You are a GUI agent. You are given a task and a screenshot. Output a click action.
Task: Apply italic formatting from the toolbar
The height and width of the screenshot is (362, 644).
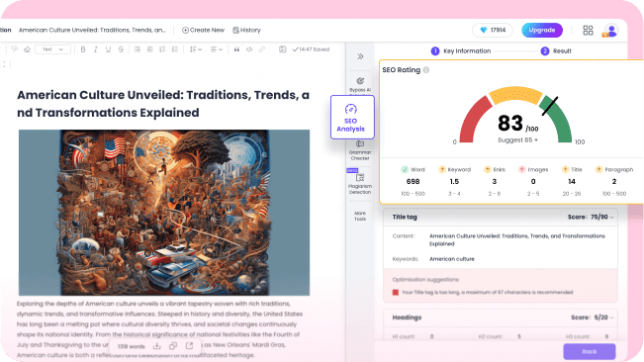click(x=95, y=49)
